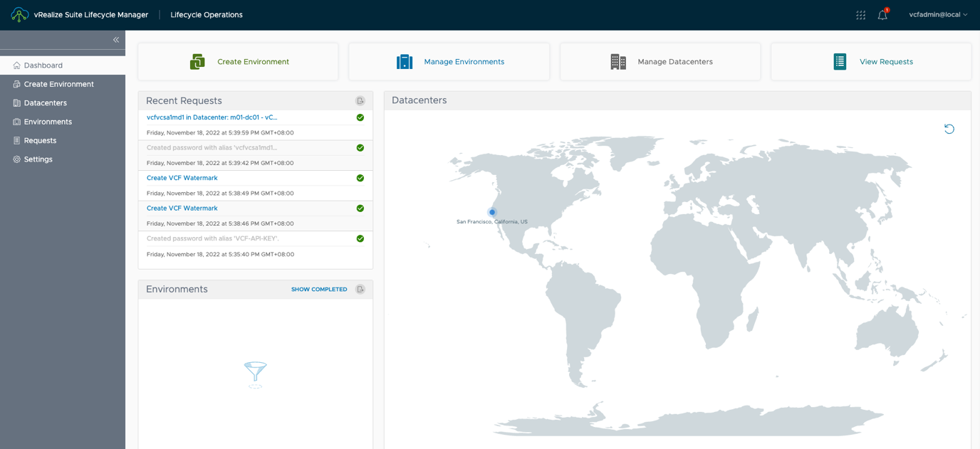Viewport: 980px width, 449px height.
Task: Click the blue Manage Environments card icon
Action: tap(405, 62)
